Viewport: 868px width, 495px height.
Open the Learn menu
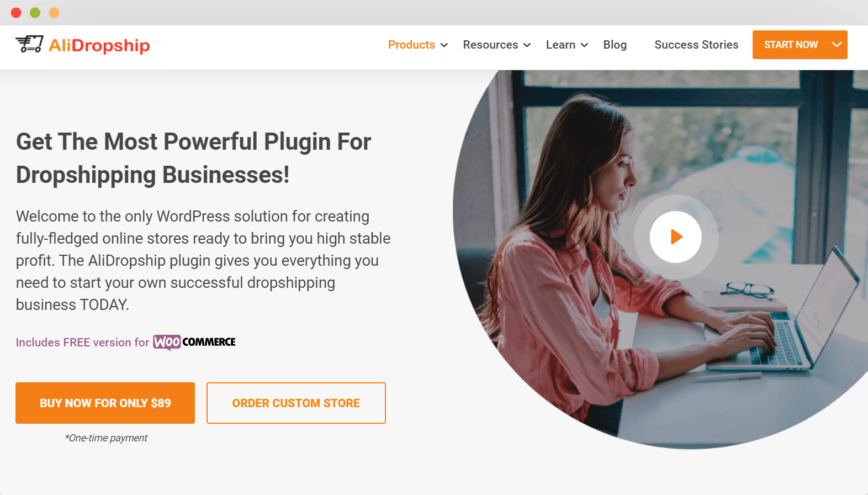point(560,45)
